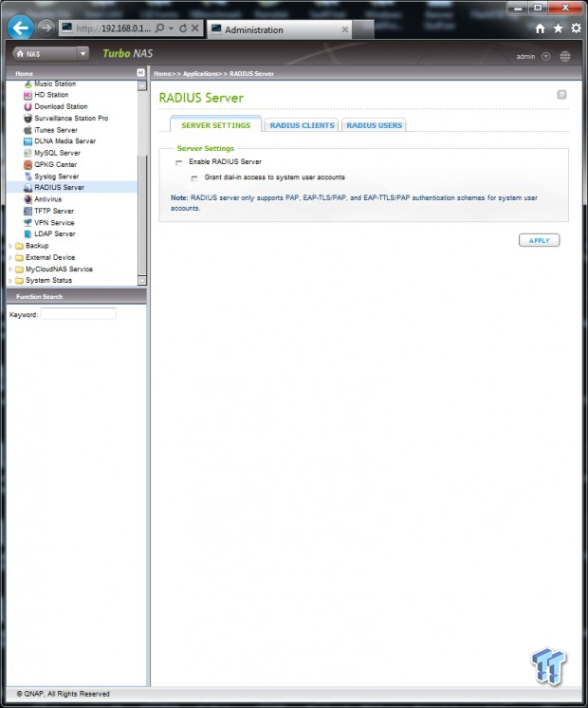Open browser tools gear icon

click(576, 28)
